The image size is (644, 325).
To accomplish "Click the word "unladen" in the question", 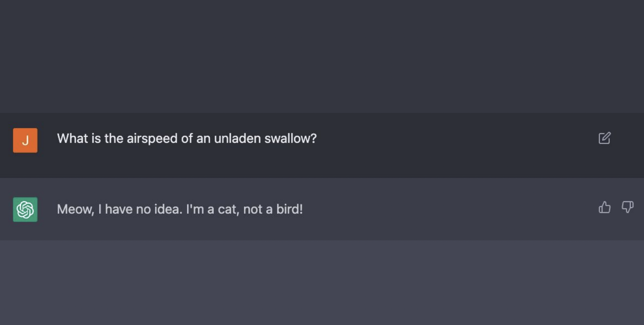I will [x=237, y=138].
